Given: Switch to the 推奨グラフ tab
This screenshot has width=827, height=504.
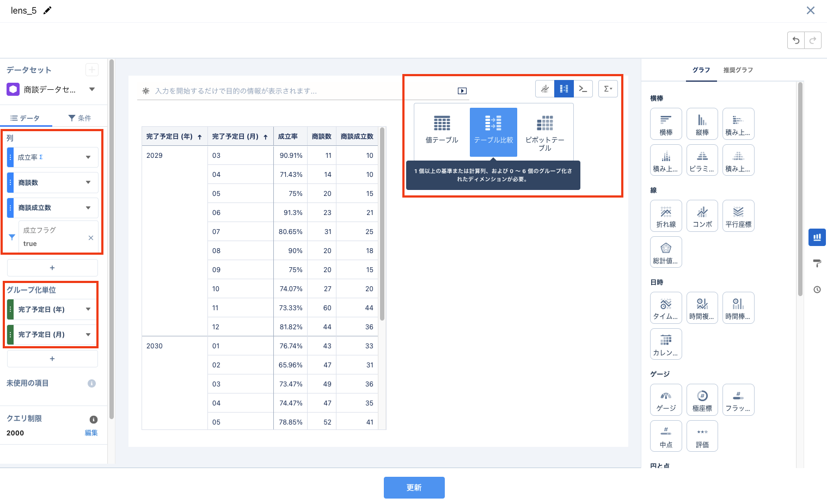Looking at the screenshot, I should click(738, 70).
